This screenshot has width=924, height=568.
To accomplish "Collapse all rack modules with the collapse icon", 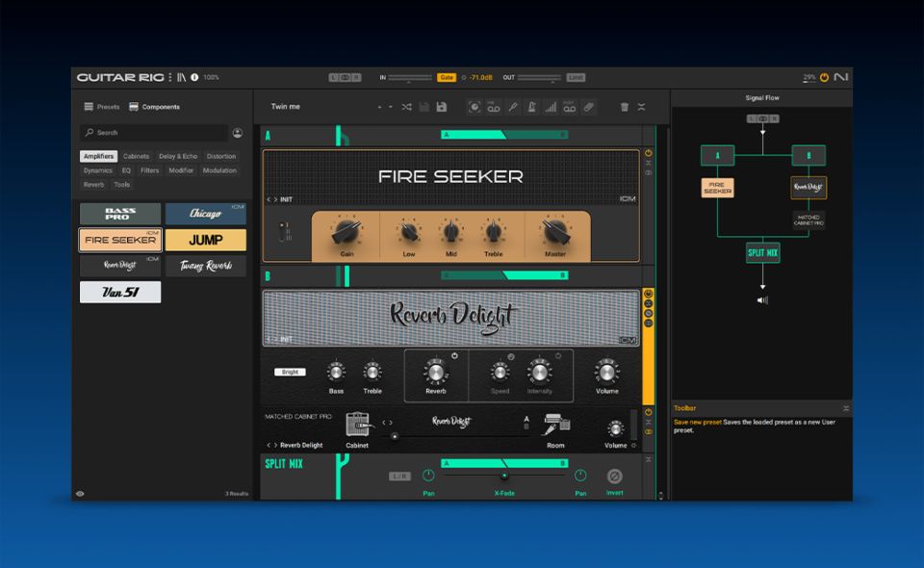I will pyautogui.click(x=642, y=107).
